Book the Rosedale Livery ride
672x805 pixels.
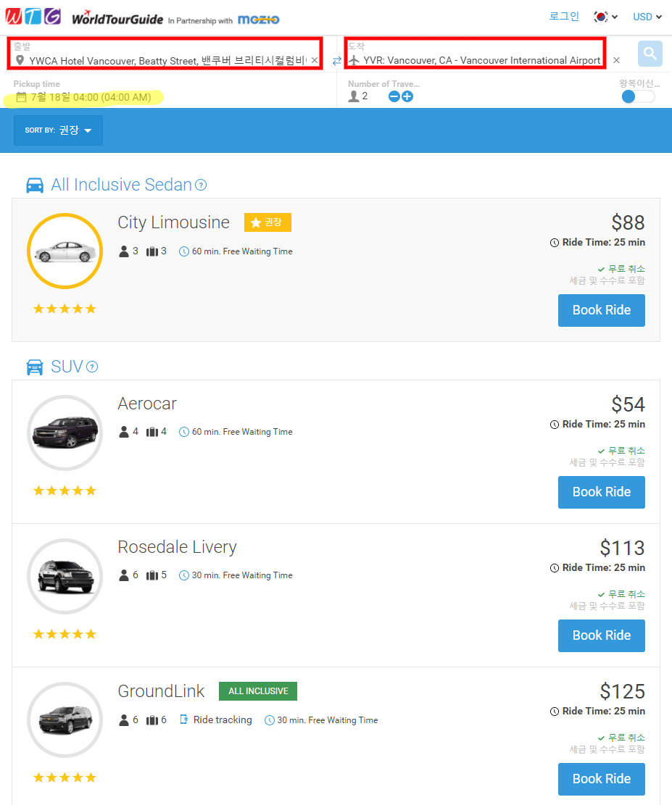(x=601, y=635)
